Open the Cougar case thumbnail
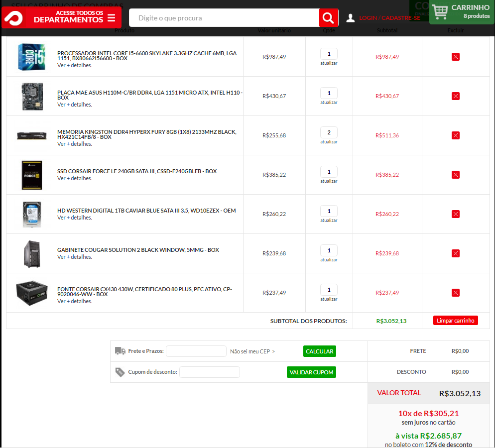This screenshot has width=495, height=448. click(32, 254)
